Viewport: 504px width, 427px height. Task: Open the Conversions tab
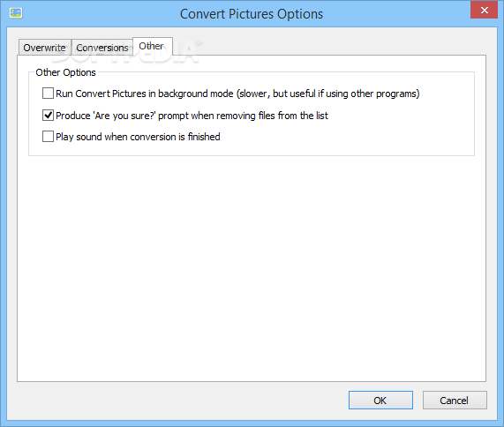[102, 48]
